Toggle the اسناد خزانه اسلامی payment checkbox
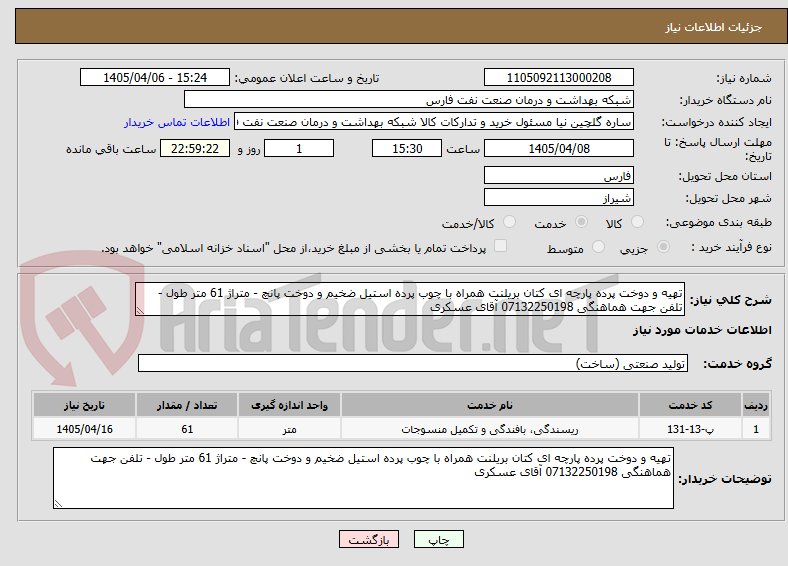788x566 pixels. 500,246
